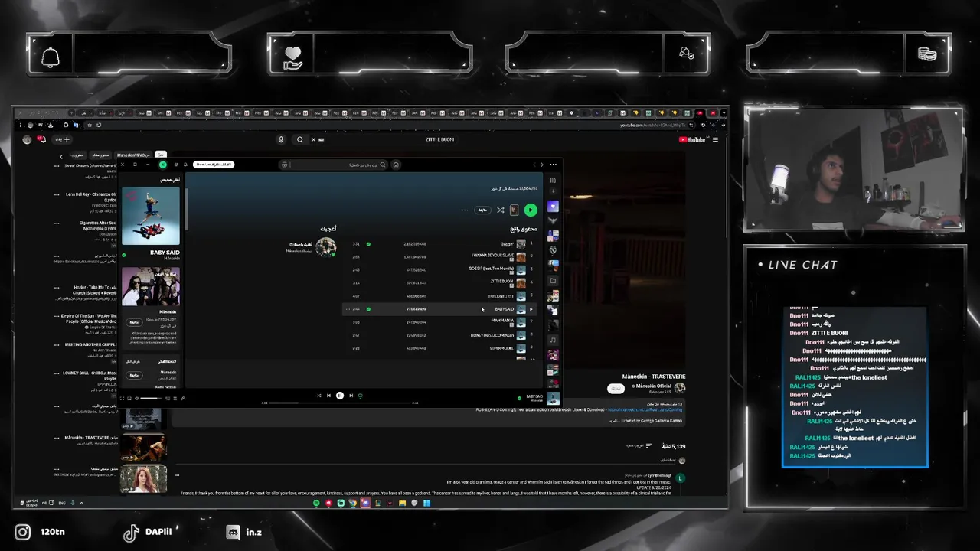Select the All filter chip on YouTube
Image resolution: width=980 pixels, height=551 pixels.
tap(161, 155)
